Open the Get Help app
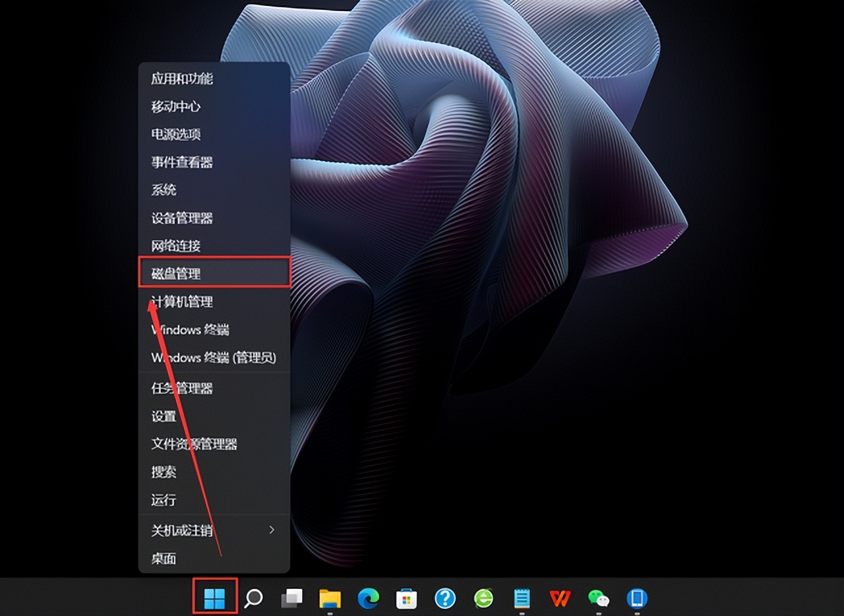The width and height of the screenshot is (844, 616). click(x=444, y=599)
